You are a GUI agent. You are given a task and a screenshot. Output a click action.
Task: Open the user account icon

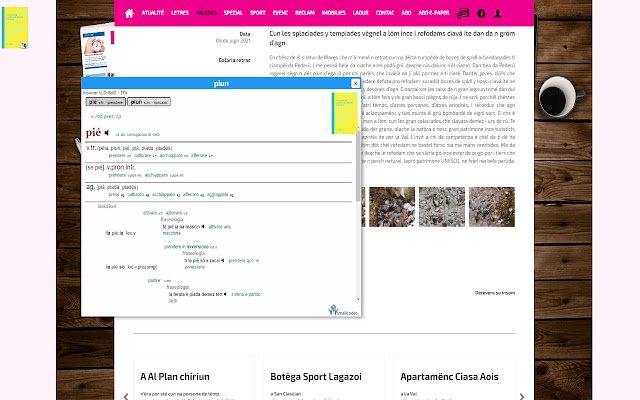coord(498,13)
